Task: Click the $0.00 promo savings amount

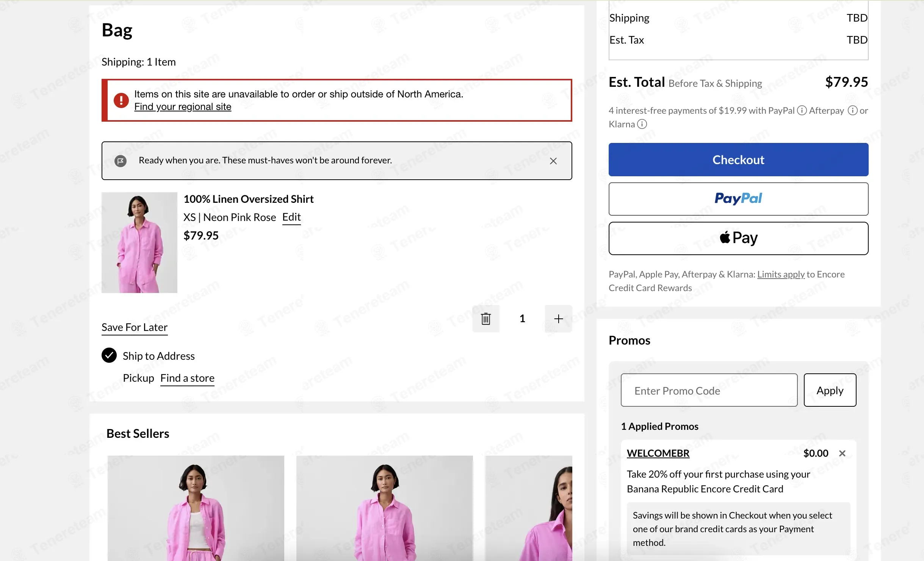Action: (816, 453)
